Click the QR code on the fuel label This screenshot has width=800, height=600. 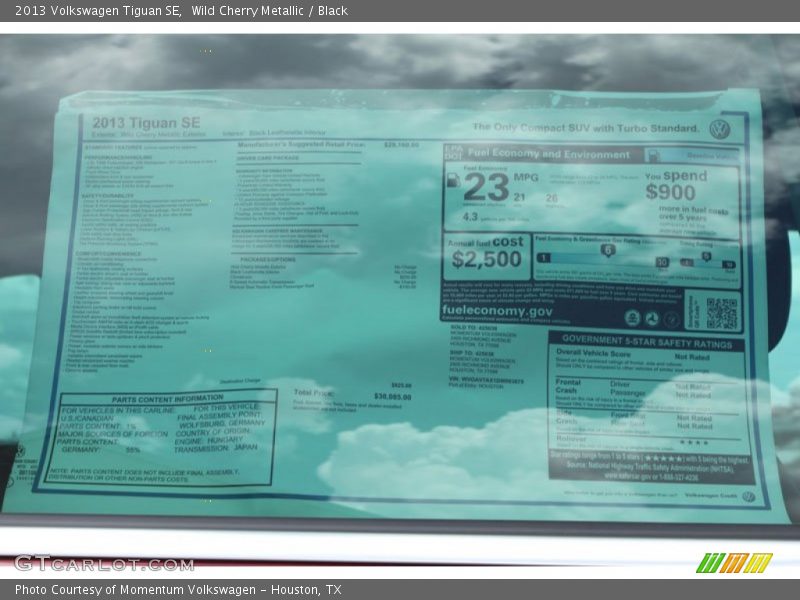coord(721,313)
